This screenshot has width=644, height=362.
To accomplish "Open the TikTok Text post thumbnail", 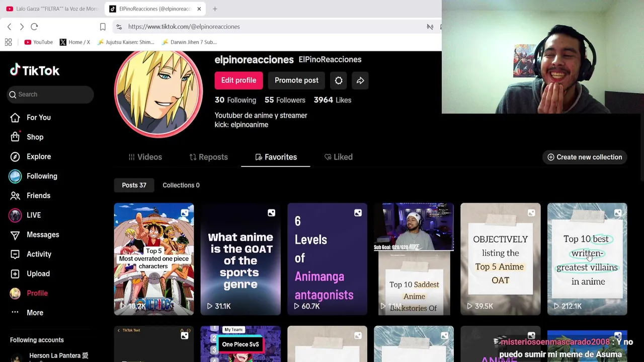I will tap(154, 344).
